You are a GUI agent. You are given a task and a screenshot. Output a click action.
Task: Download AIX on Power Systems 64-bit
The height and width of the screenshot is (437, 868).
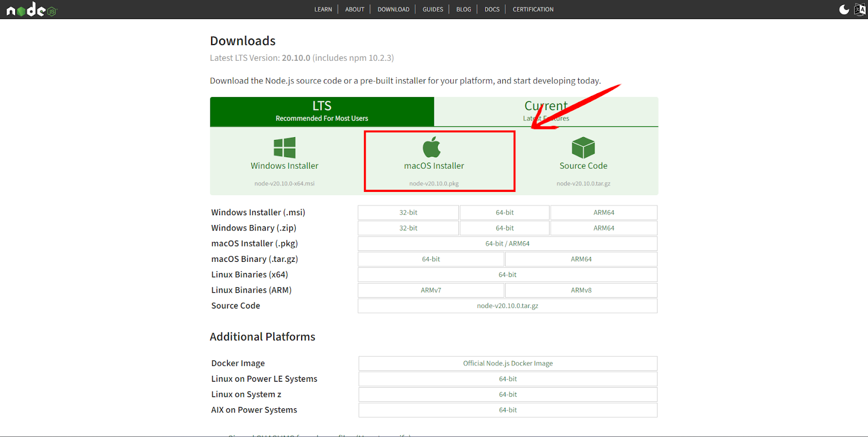point(508,410)
